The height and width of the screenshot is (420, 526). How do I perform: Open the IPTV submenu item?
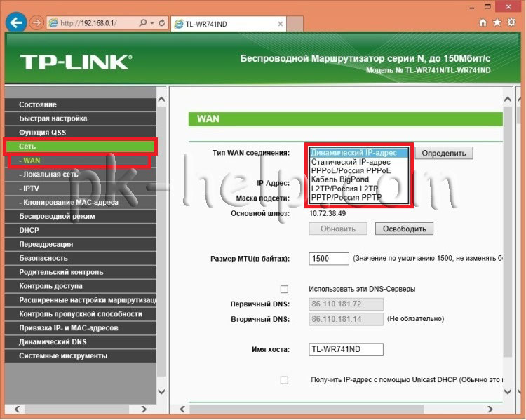pyautogui.click(x=81, y=189)
